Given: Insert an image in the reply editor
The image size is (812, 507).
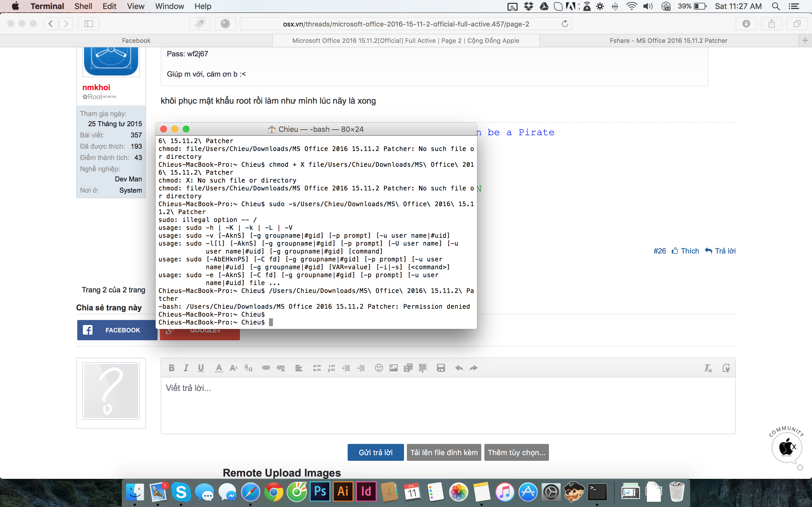Looking at the screenshot, I should pos(393,368).
